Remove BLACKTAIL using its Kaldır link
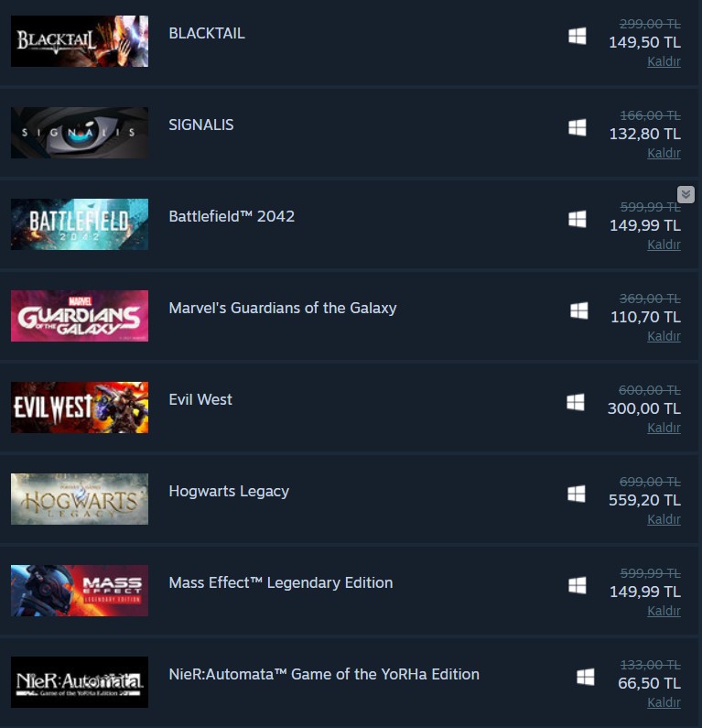702x728 pixels. [x=664, y=61]
